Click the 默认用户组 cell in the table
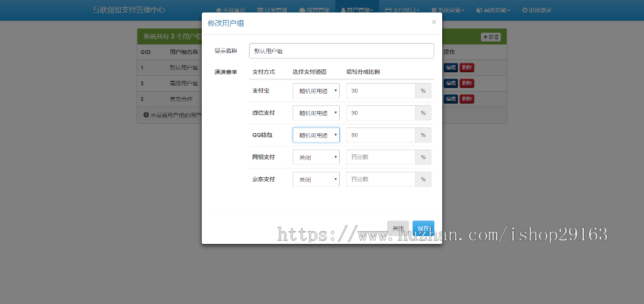The height and width of the screenshot is (304, 644). (184, 68)
